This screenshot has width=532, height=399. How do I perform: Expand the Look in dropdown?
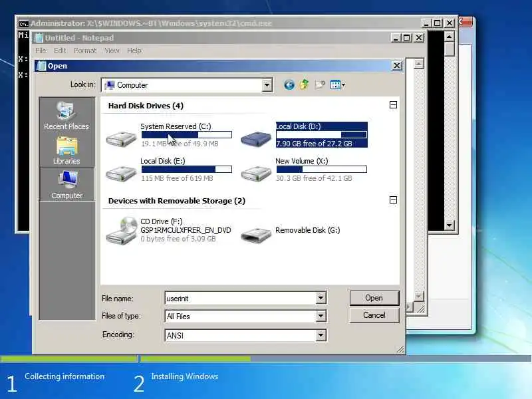pyautogui.click(x=267, y=85)
